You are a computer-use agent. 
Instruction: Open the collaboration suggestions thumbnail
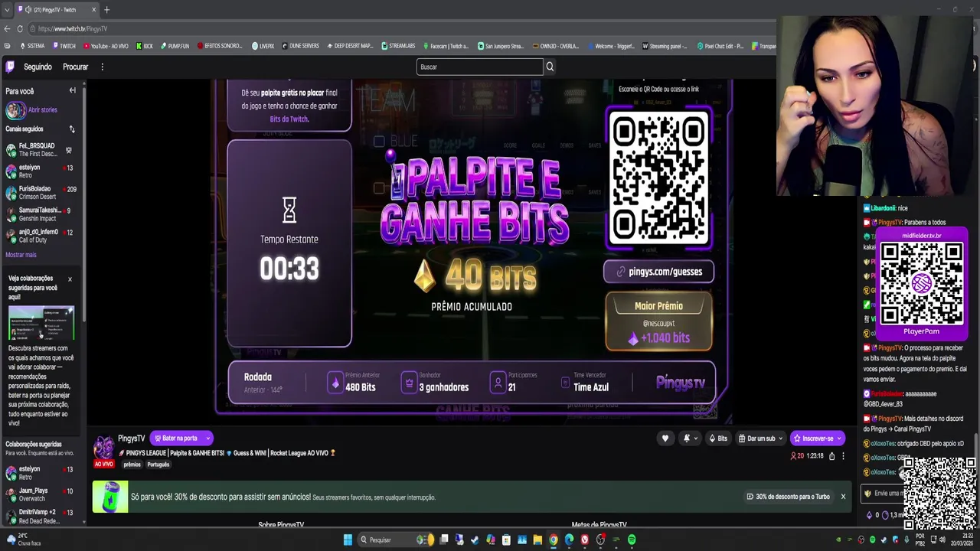[41, 323]
